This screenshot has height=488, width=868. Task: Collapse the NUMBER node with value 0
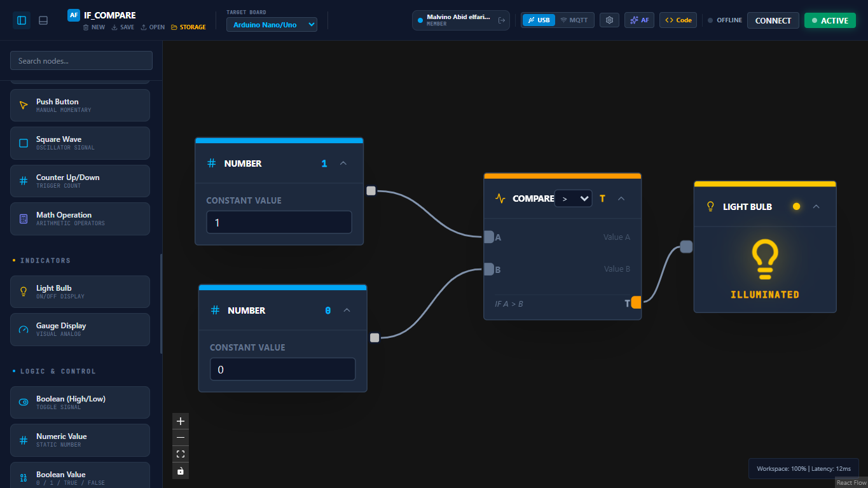347,310
